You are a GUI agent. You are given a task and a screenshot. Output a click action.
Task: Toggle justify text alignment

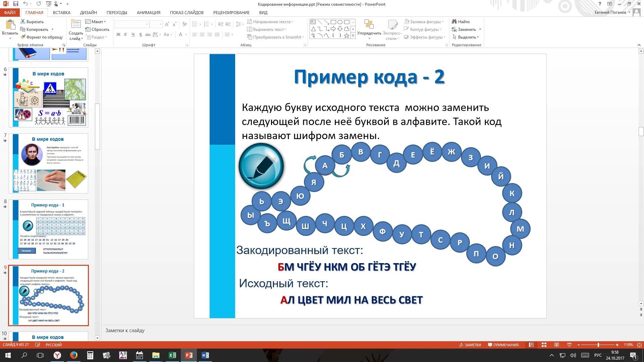point(217,35)
